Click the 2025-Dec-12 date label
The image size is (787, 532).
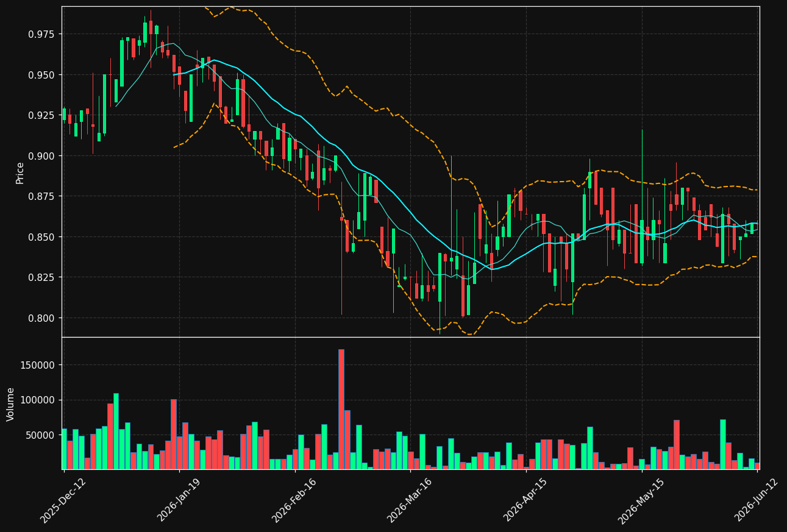63,501
